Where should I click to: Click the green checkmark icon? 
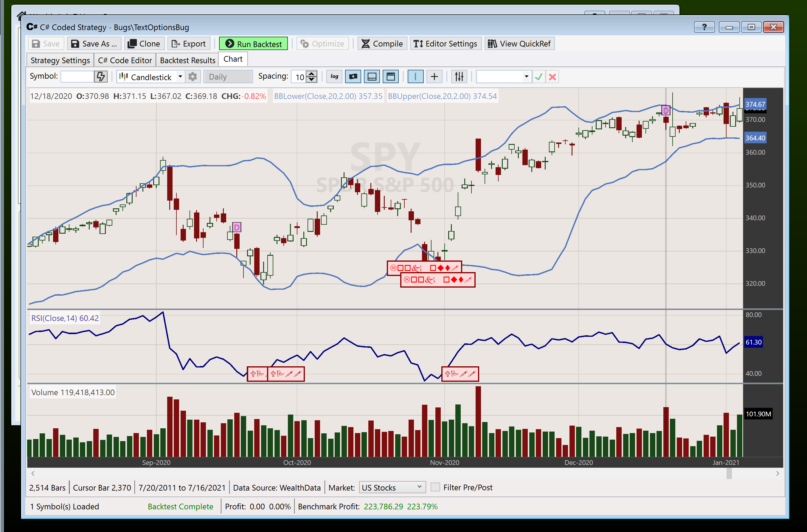[x=538, y=77]
